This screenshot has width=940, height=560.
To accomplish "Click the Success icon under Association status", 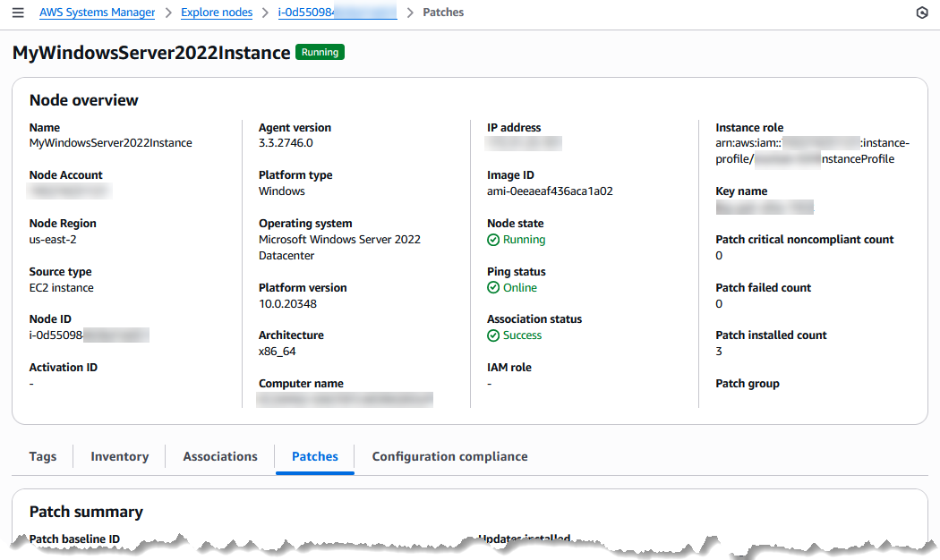I will click(x=493, y=335).
